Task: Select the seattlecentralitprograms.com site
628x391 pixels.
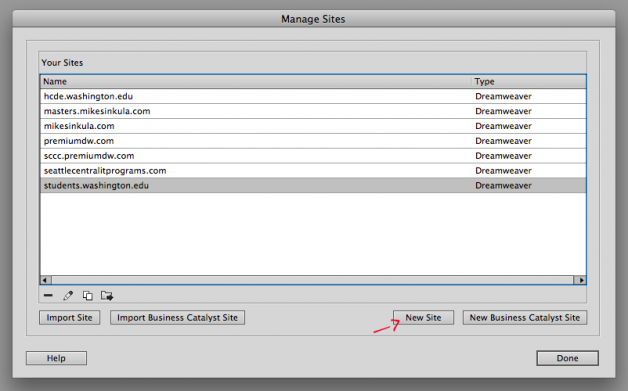Action: [313, 171]
